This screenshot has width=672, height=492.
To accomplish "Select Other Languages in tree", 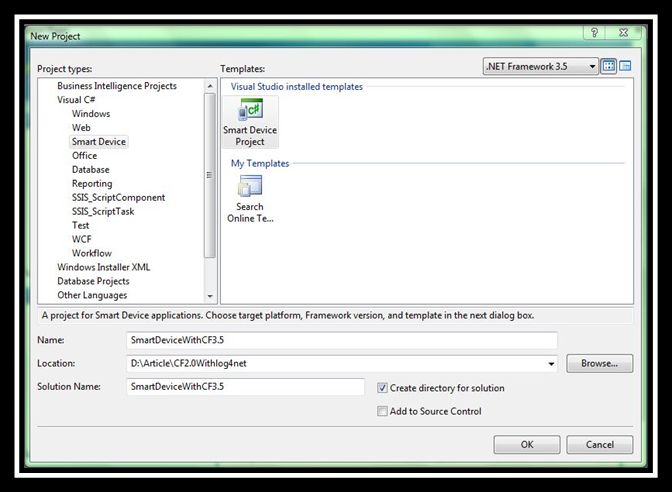I will click(x=92, y=295).
